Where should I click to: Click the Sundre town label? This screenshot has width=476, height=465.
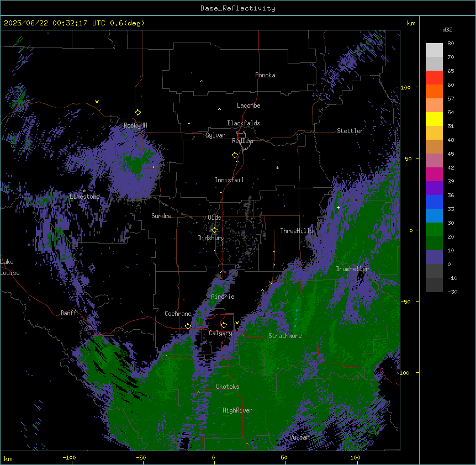(x=161, y=216)
